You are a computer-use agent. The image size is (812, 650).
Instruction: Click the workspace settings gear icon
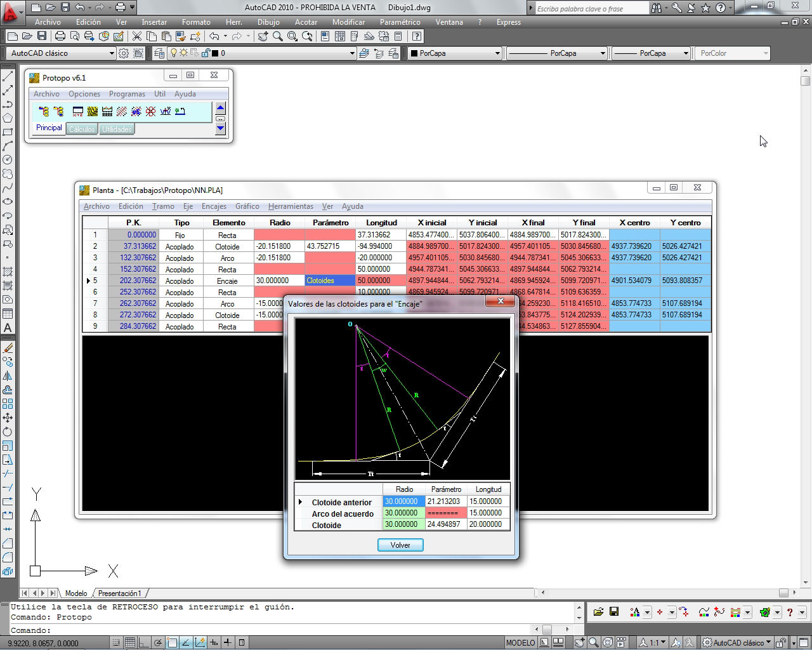(124, 53)
